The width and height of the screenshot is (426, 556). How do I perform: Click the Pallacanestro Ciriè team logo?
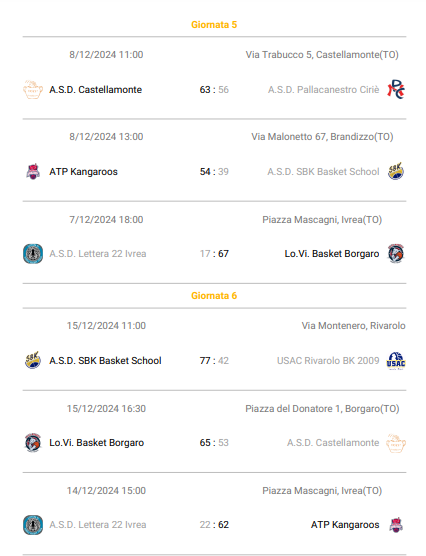coord(396,89)
